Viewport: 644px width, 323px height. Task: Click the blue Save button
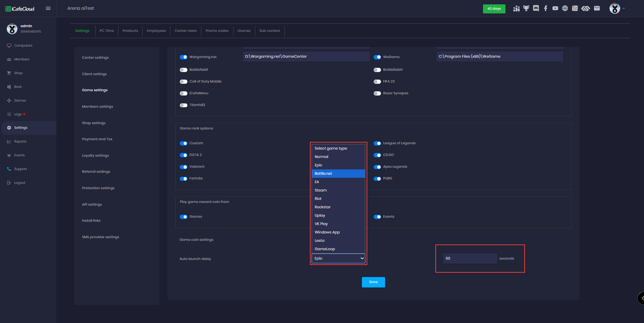coord(373,282)
